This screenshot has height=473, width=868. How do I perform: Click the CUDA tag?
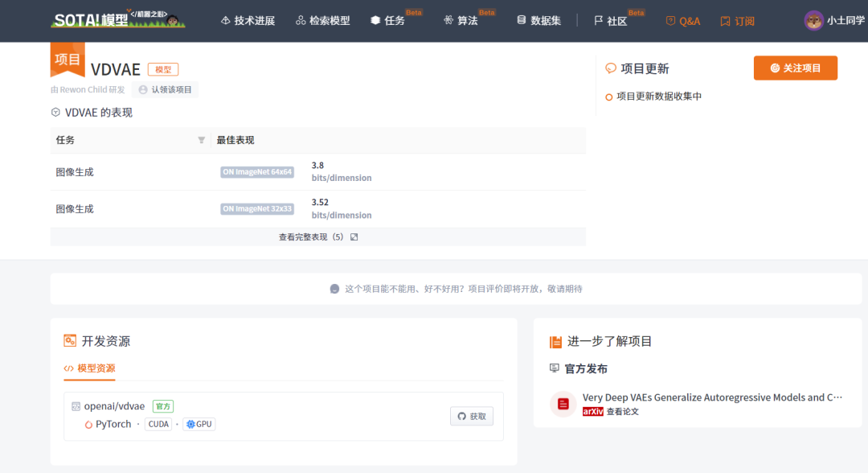pos(158,424)
